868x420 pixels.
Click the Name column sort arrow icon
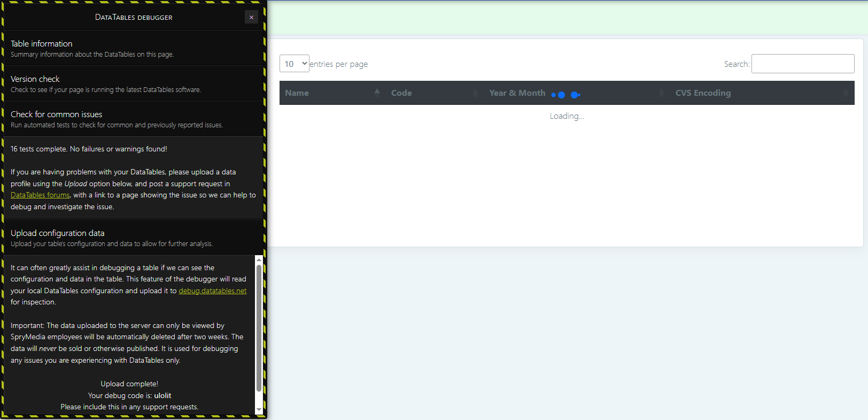coord(377,93)
